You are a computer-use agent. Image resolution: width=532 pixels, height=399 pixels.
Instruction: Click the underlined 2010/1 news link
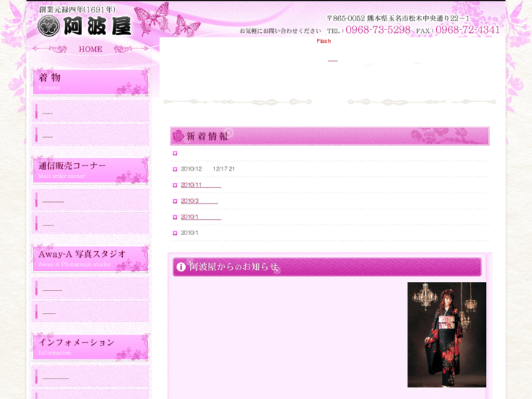201,217
